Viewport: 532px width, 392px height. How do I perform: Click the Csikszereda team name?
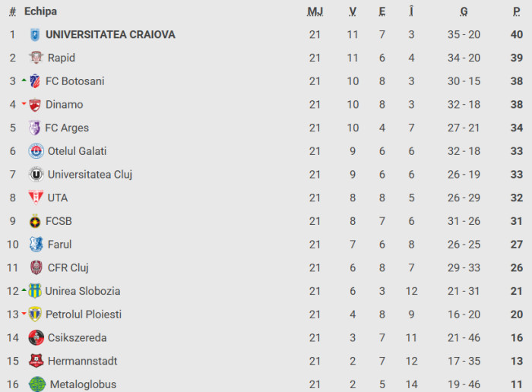tap(77, 338)
